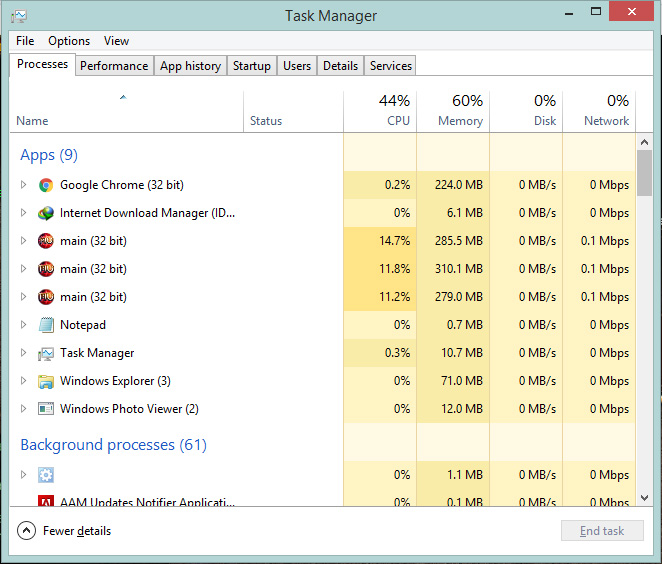This screenshot has height=564, width=662.
Task: Expand the Task Manager process entry
Action: click(24, 352)
